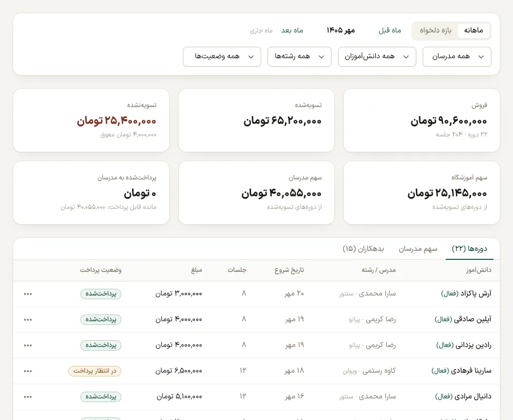
Task: Open row actions menu for دانیال مرادی
Action: tap(28, 397)
